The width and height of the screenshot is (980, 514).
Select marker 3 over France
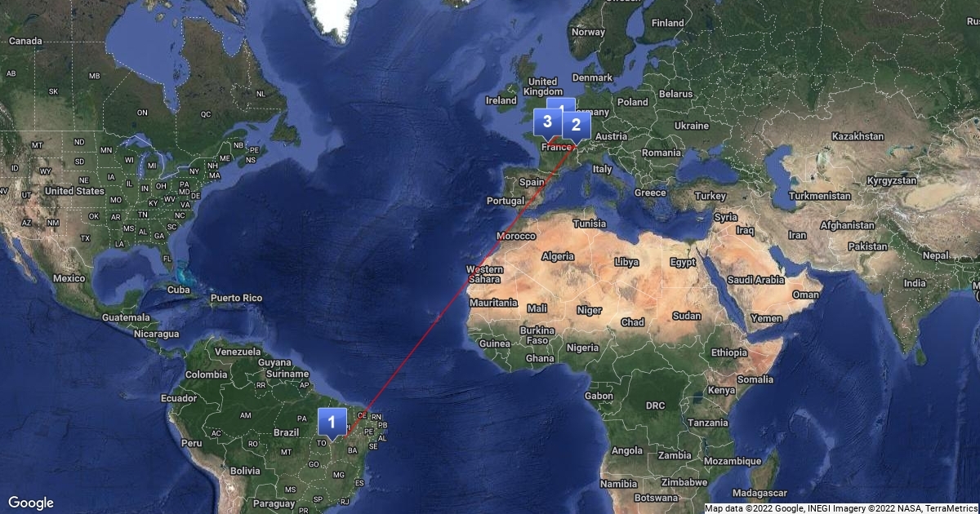tap(546, 122)
